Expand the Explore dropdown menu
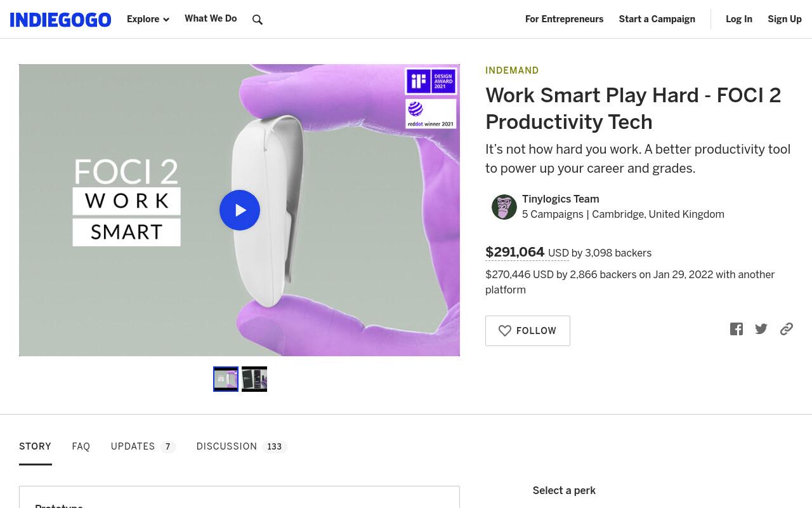 148,19
